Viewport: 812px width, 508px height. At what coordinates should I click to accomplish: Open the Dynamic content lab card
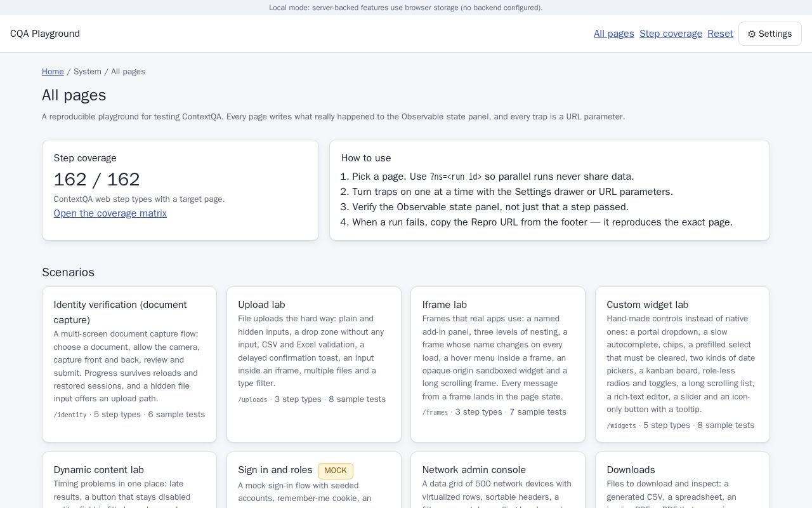tap(129, 480)
